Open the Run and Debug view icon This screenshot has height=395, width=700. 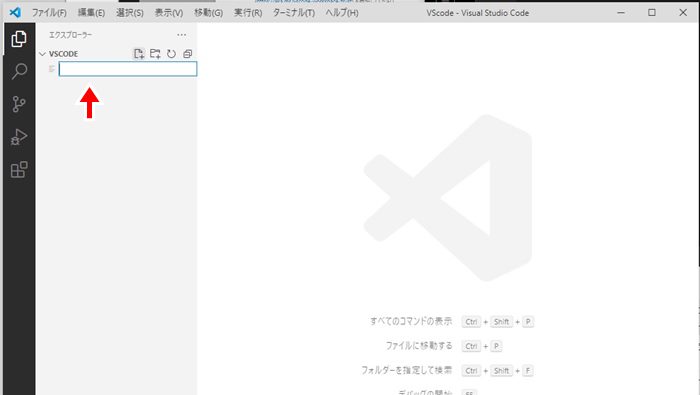pyautogui.click(x=19, y=137)
